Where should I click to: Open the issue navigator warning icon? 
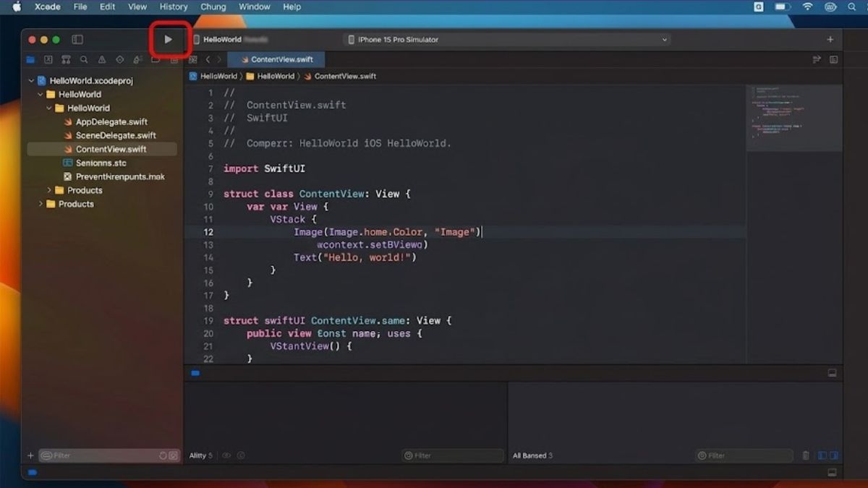click(102, 60)
